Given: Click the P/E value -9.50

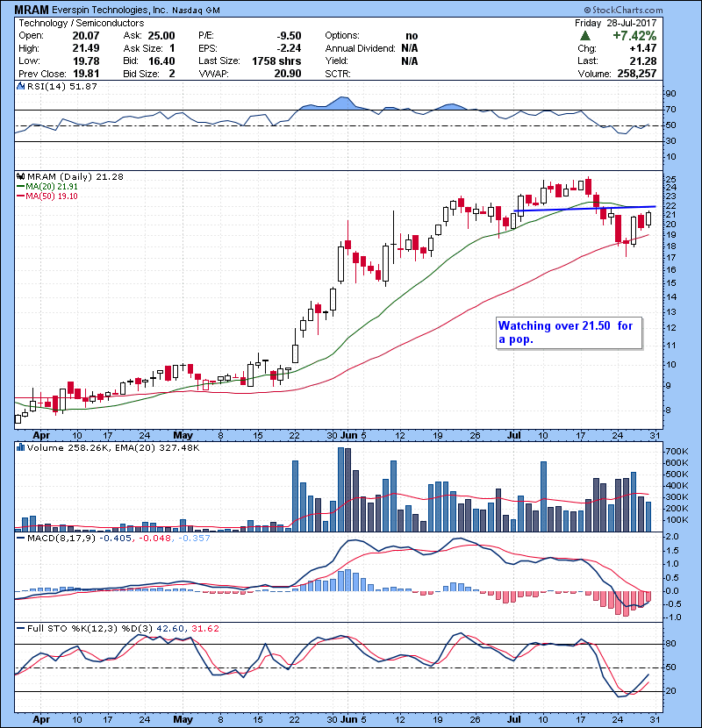Looking at the screenshot, I should coord(289,36).
